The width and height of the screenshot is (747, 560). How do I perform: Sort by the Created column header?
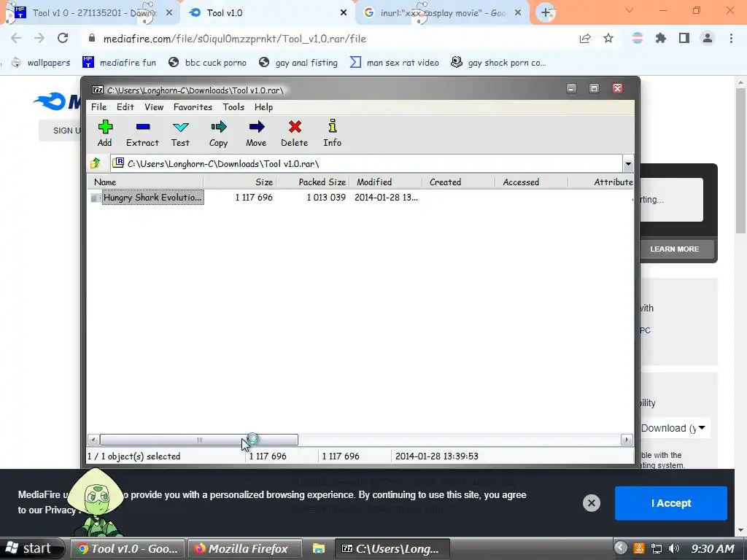pos(458,182)
